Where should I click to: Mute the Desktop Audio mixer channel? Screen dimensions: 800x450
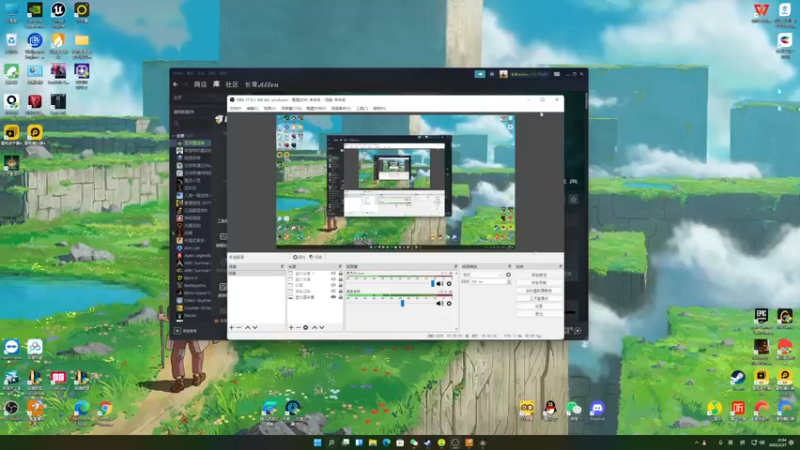(x=440, y=304)
